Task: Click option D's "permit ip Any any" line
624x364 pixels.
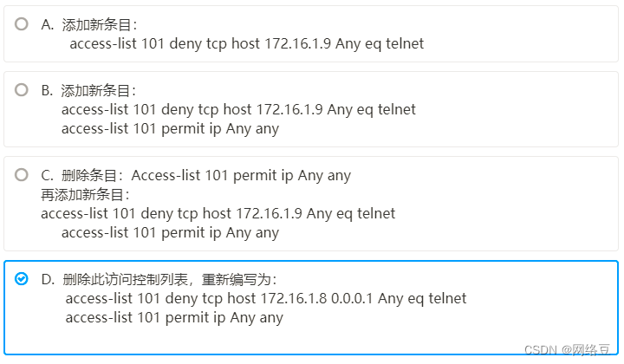Action: (174, 317)
